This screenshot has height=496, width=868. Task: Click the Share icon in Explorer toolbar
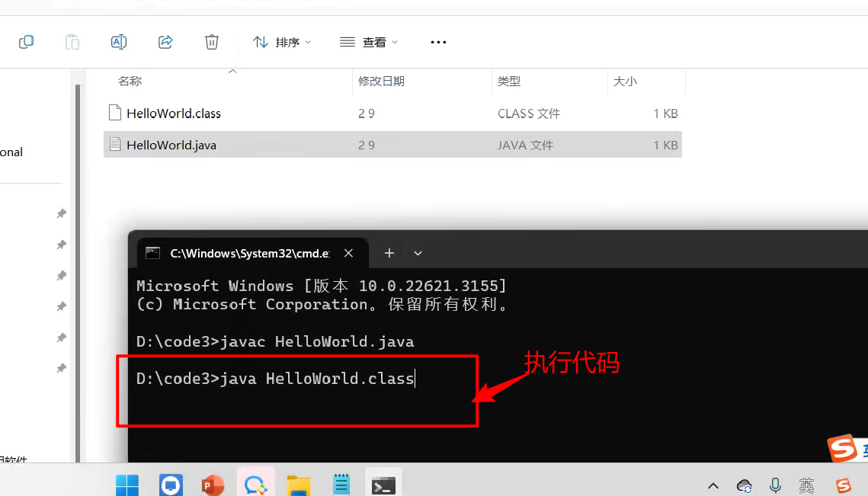pos(165,42)
